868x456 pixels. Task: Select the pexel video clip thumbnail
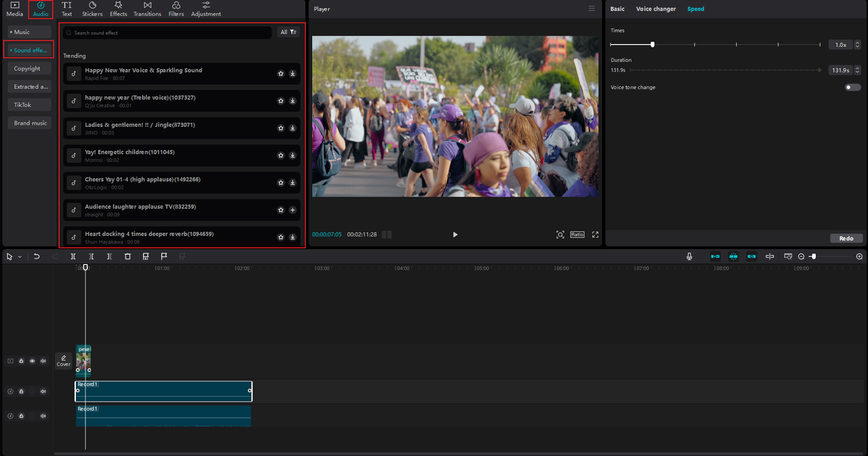tap(83, 360)
